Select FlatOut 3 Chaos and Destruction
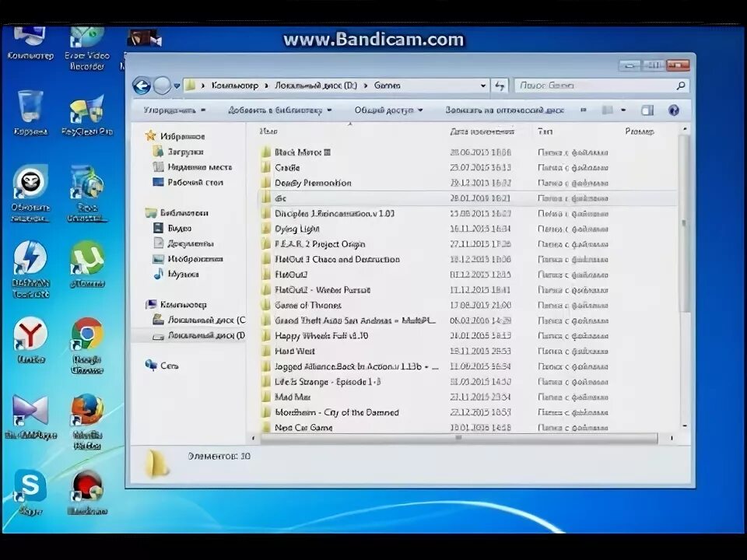The width and height of the screenshot is (747, 560). pos(337,260)
